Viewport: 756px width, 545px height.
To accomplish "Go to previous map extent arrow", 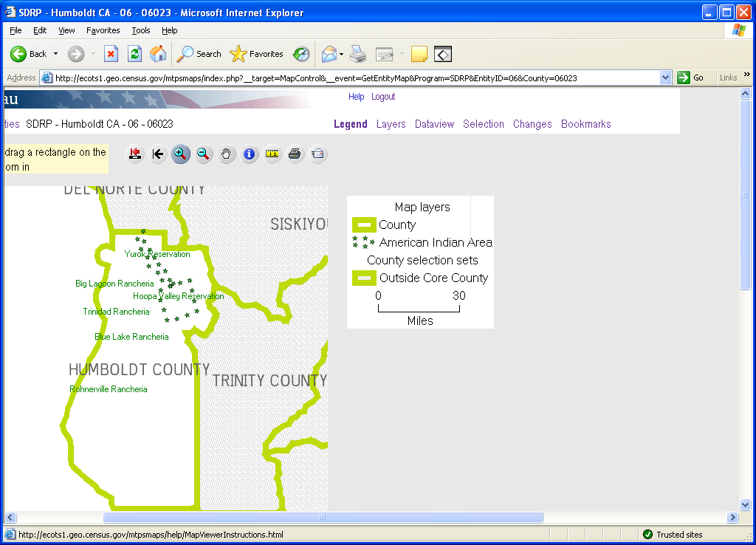I will pos(157,154).
